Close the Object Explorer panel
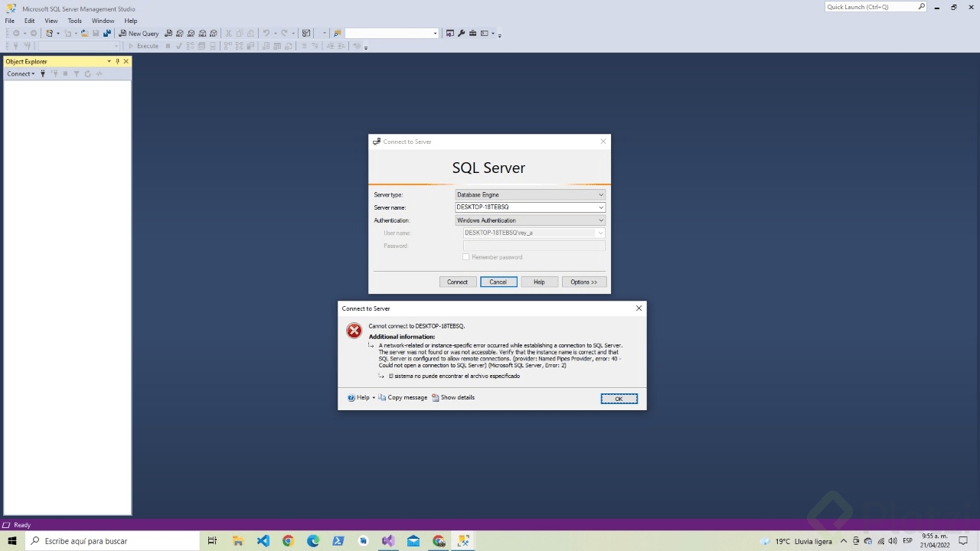Screen dimensions: 980x551 (126, 61)
